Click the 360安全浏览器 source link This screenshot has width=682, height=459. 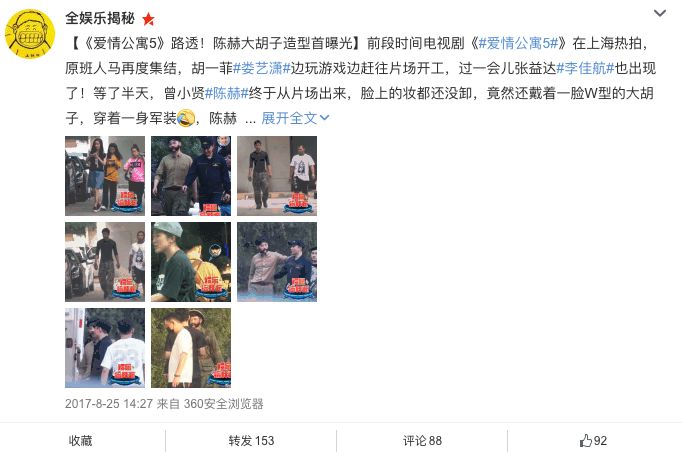click(x=224, y=404)
